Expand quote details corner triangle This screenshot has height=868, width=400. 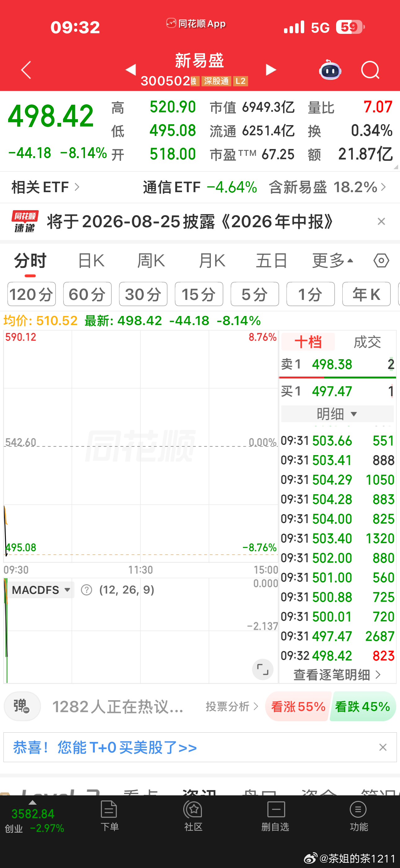pos(395,166)
